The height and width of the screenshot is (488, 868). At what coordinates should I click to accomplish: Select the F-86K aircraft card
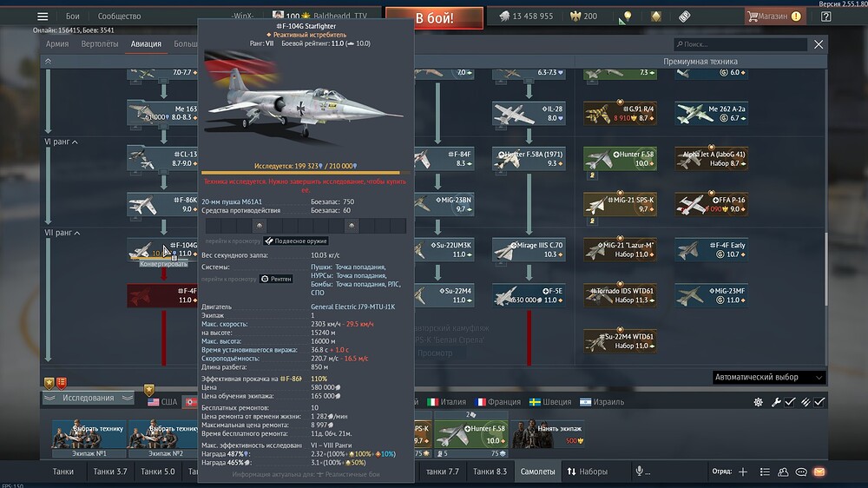162,204
